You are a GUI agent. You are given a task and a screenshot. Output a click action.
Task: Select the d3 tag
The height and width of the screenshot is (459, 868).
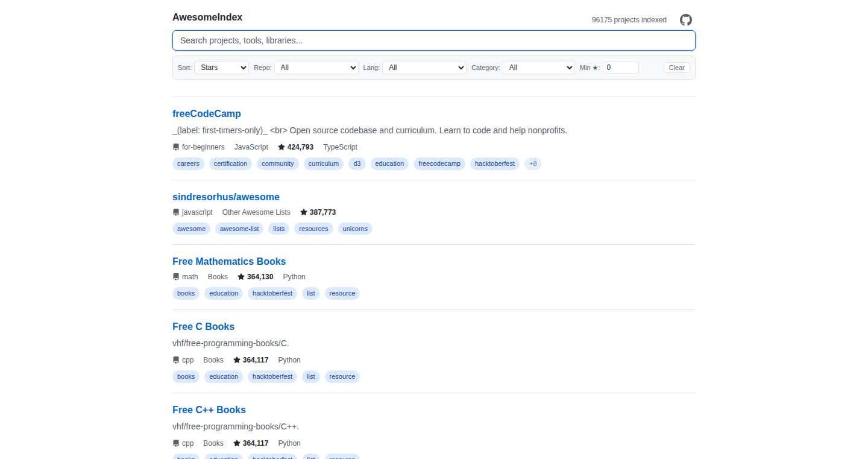tap(357, 163)
